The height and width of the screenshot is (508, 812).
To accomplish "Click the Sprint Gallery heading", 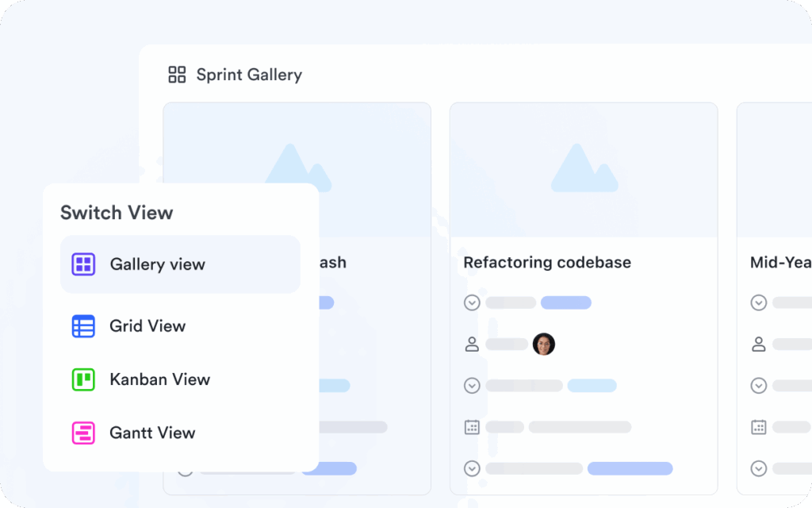I will coord(249,74).
